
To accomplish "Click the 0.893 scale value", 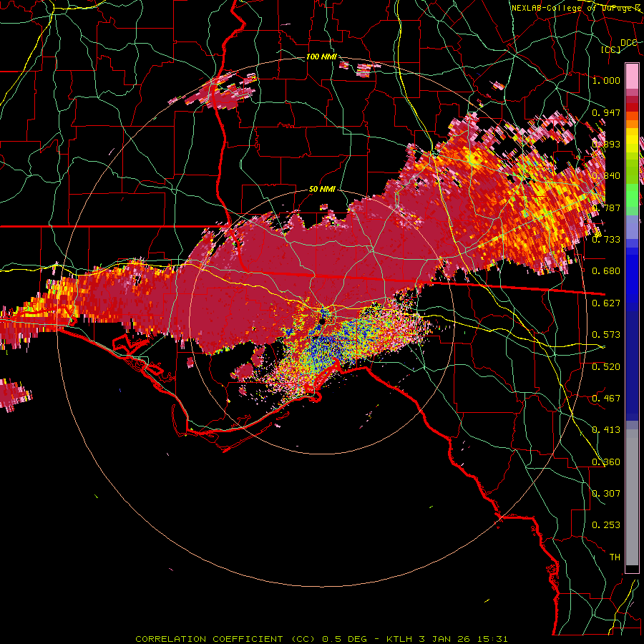I will point(606,144).
